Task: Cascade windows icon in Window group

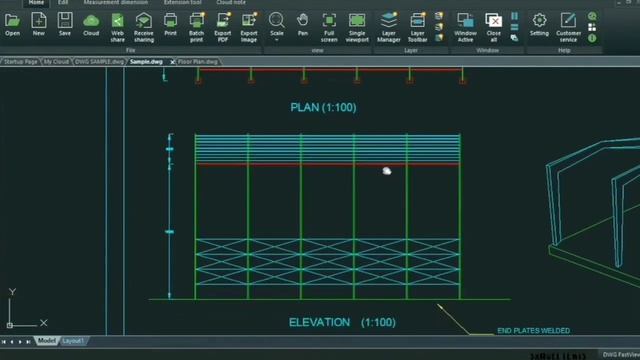Action: click(514, 38)
